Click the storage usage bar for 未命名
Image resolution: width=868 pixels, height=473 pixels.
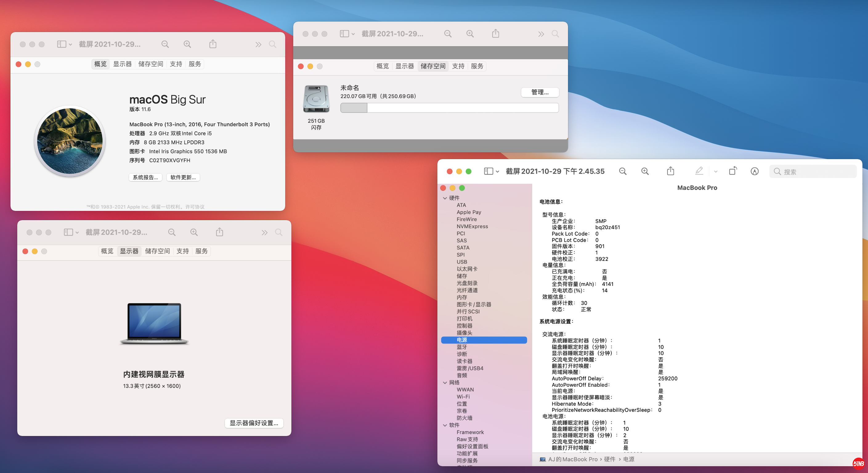coord(449,108)
